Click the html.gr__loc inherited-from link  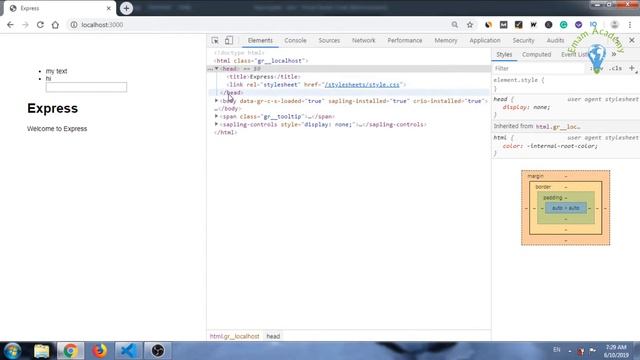(558, 127)
